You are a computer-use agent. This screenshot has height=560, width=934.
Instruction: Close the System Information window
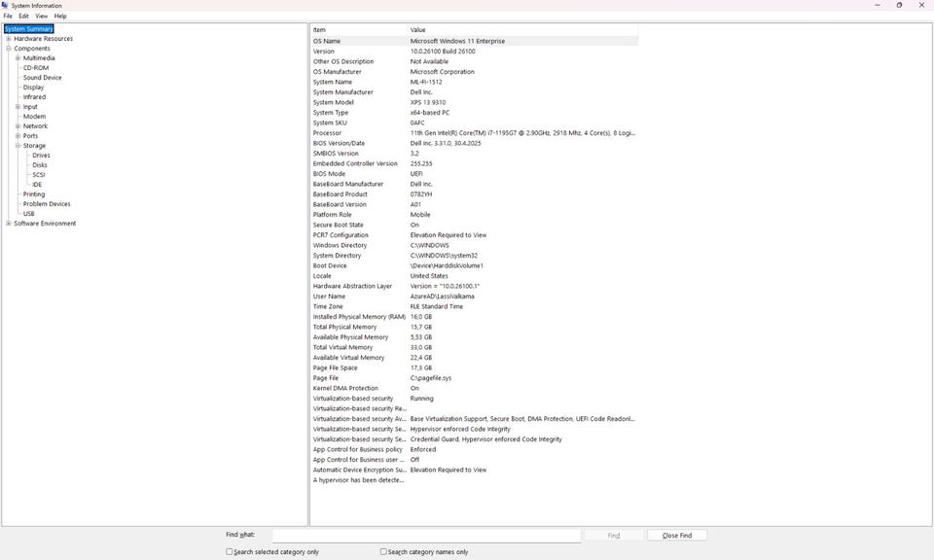click(921, 5)
